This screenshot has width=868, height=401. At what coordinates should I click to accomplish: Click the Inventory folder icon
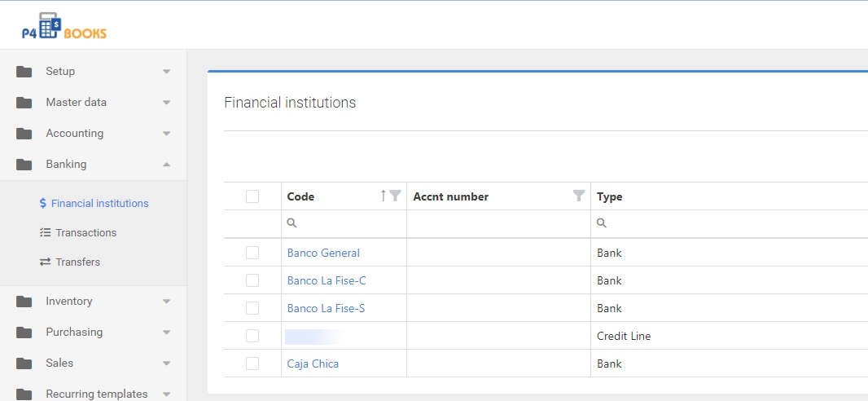(x=24, y=302)
